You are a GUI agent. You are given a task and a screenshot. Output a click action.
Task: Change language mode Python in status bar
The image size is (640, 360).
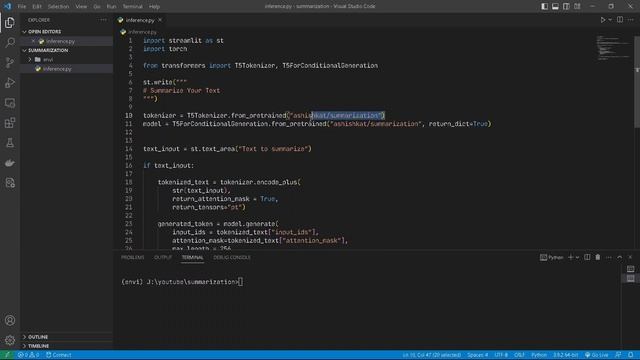click(x=539, y=355)
